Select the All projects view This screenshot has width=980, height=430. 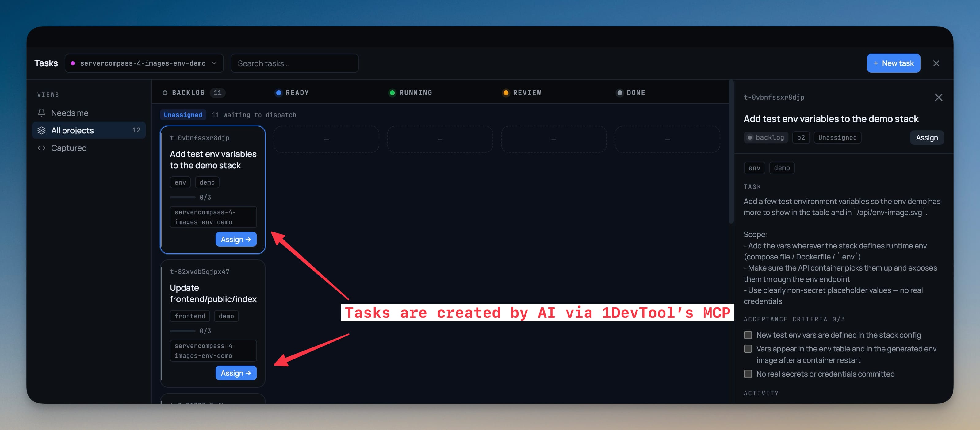pos(89,130)
